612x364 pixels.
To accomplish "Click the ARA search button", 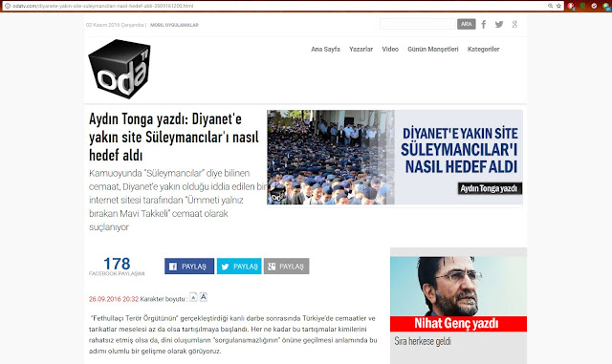I will (x=467, y=24).
